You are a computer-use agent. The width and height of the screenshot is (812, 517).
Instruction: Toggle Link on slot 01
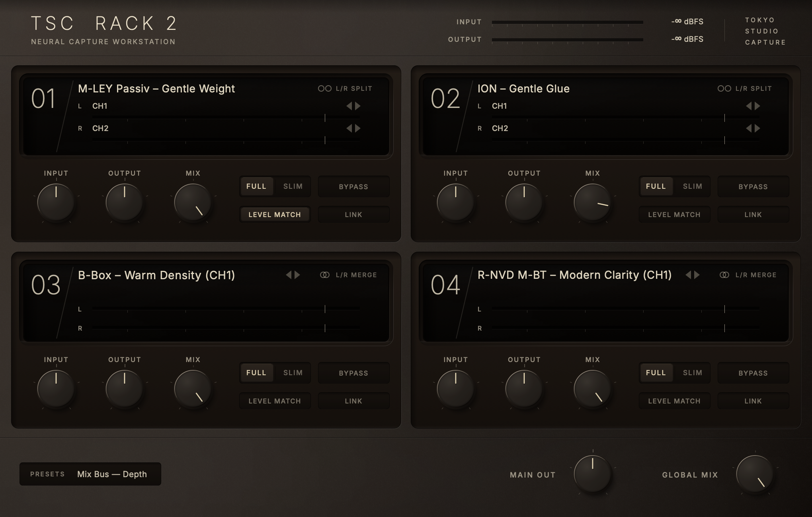point(353,214)
